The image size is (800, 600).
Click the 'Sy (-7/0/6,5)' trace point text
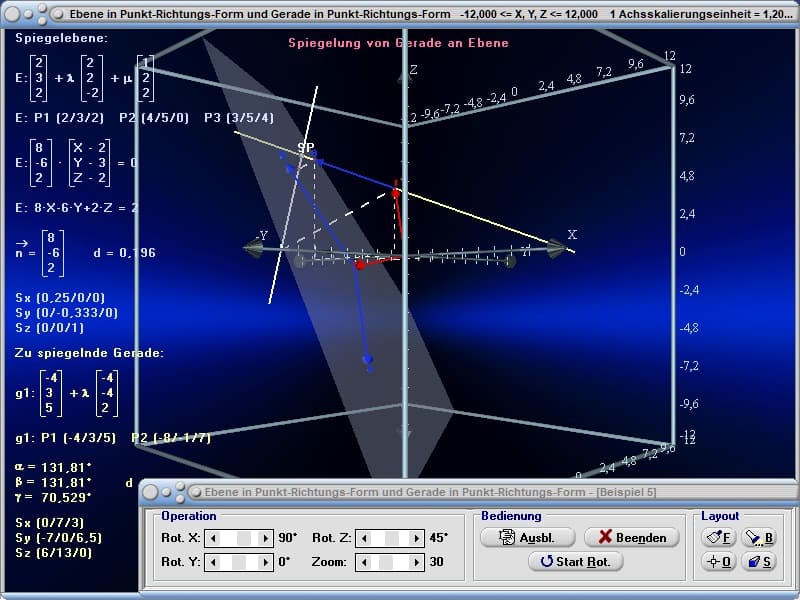coord(58,537)
